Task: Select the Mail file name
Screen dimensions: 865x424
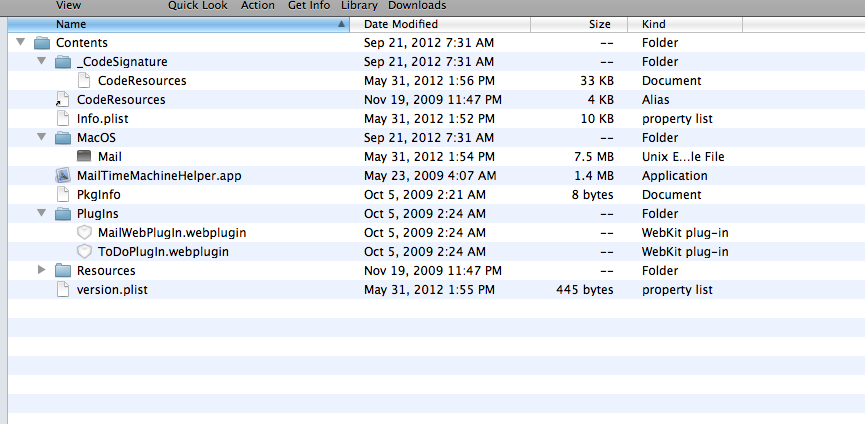Action: pos(110,157)
